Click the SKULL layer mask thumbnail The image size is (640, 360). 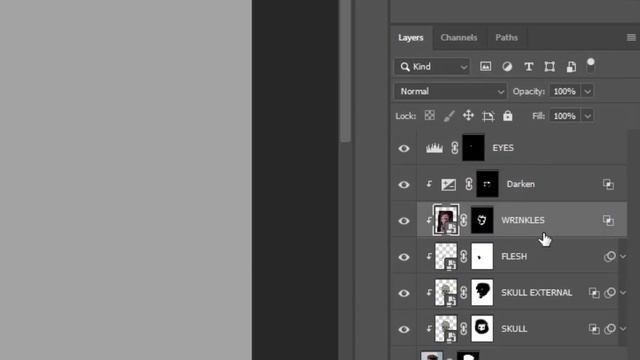482,329
